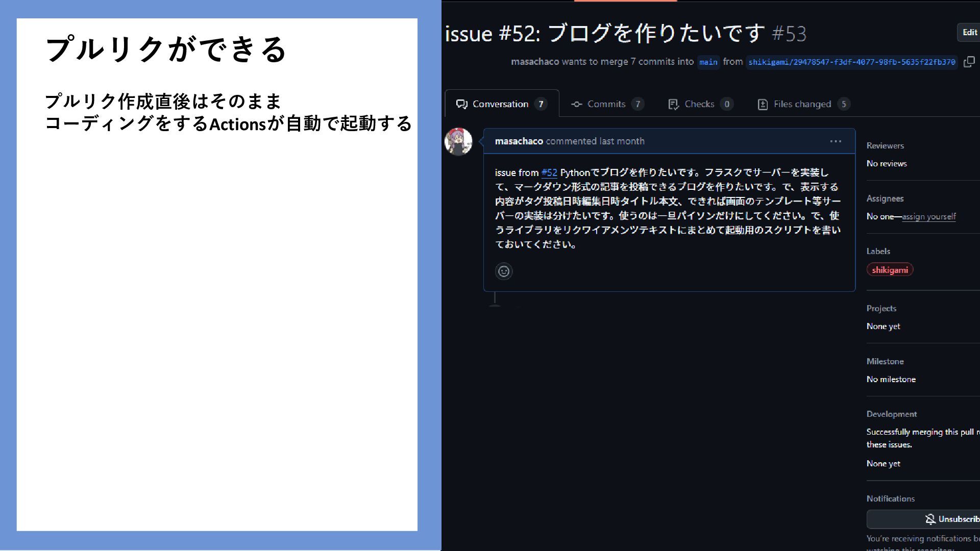Click the #53 pull request number
This screenshot has width=980, height=551.
(x=789, y=34)
